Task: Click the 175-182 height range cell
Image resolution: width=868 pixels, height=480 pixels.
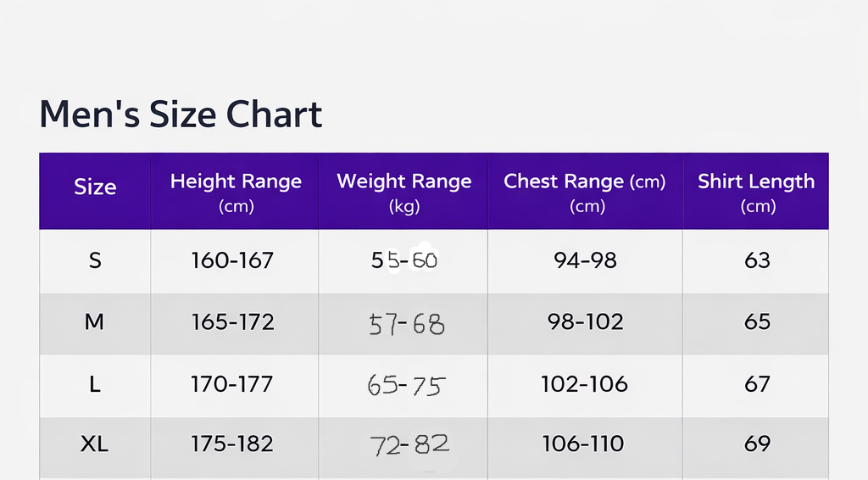Action: [x=232, y=444]
